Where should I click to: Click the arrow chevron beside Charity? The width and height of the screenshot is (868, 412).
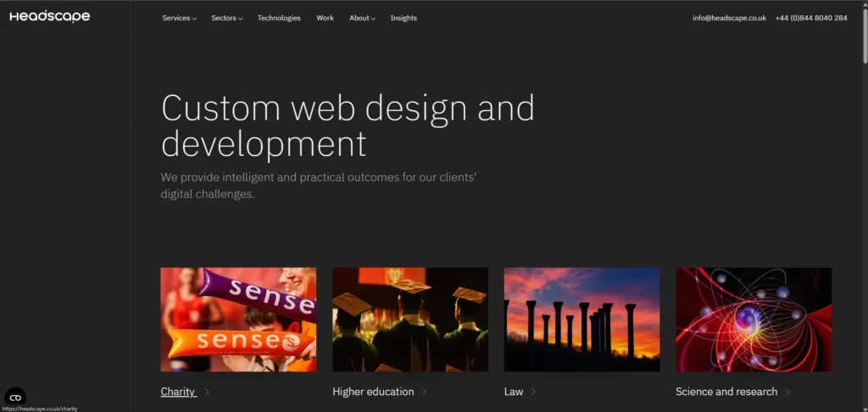(x=207, y=392)
